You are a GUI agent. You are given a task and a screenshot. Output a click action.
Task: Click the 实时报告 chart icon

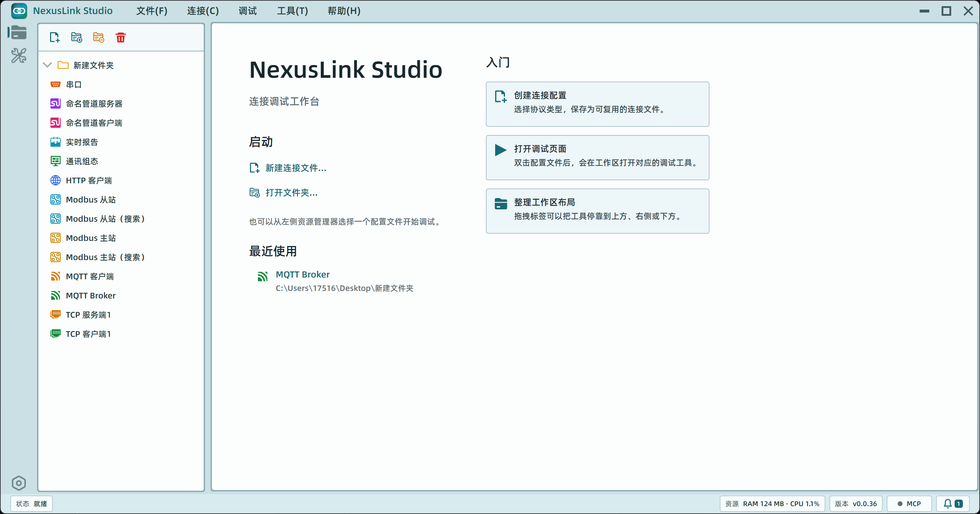[x=56, y=142]
